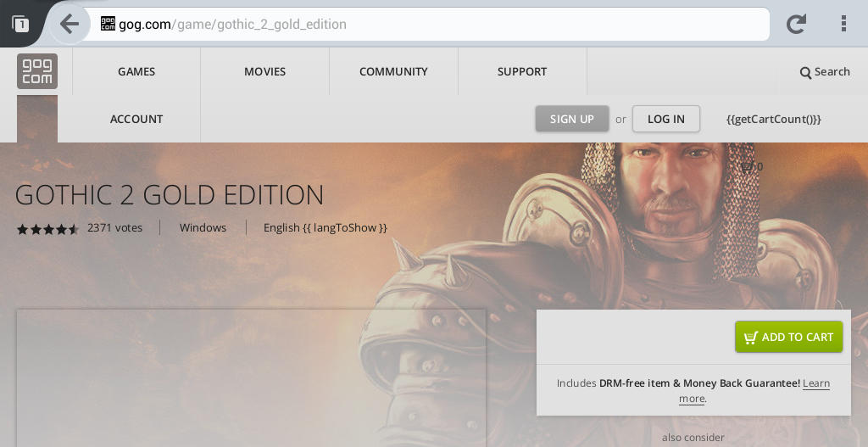Viewport: 868px width, 447px height.
Task: Click the also consider heading
Action: click(693, 437)
